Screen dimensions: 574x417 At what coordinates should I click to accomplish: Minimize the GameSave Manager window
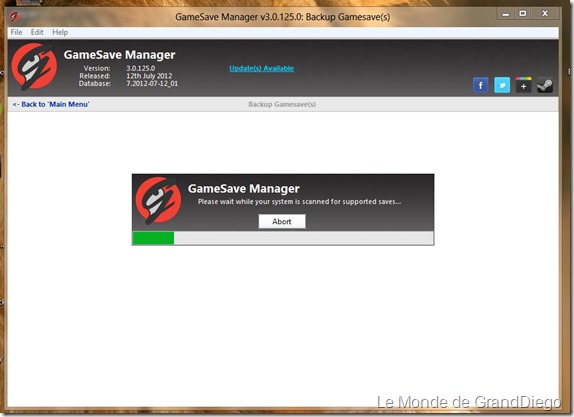click(x=506, y=14)
